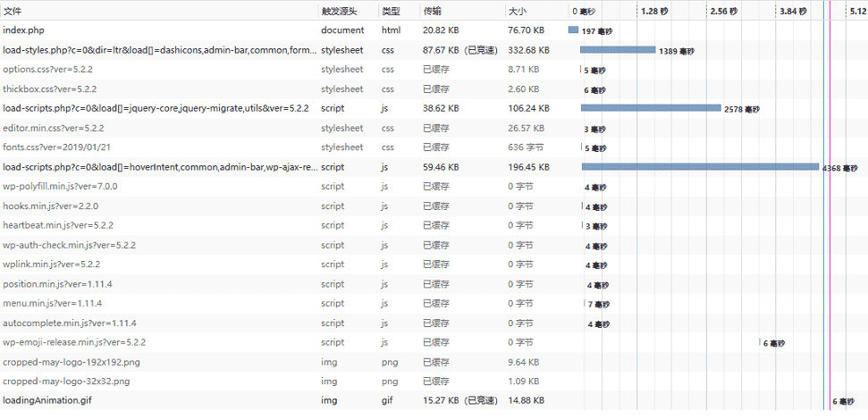Click the 20.82 KB transfer value
This screenshot has height=420, width=868.
pos(441,30)
